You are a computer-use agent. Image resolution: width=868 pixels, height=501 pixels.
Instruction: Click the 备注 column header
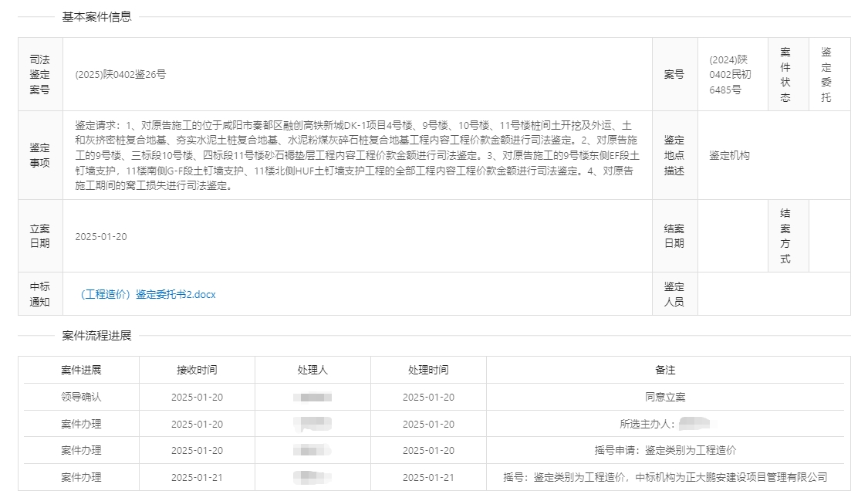point(665,371)
